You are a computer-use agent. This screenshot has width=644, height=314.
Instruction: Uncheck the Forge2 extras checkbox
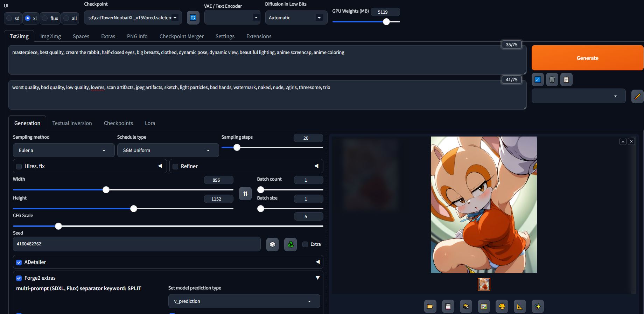point(19,278)
